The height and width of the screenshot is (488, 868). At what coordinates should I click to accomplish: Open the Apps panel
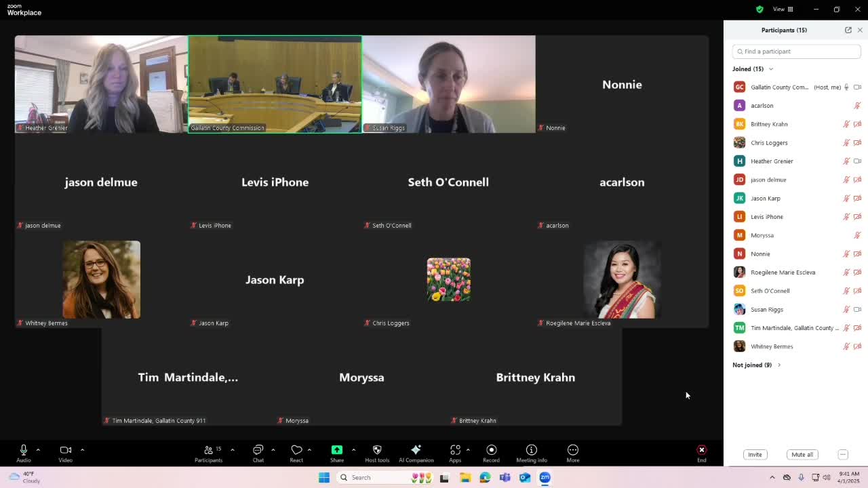click(x=455, y=453)
